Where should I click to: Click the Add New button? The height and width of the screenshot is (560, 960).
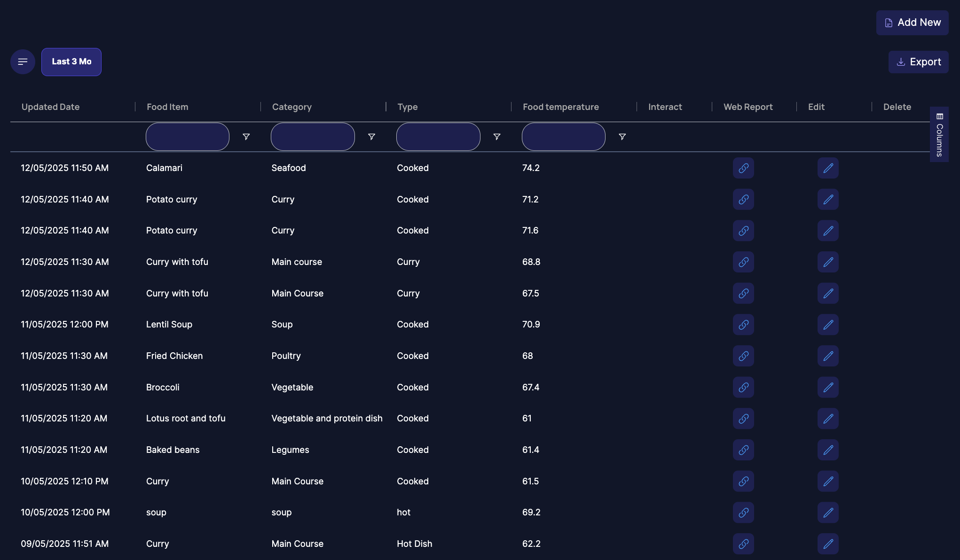(x=912, y=23)
